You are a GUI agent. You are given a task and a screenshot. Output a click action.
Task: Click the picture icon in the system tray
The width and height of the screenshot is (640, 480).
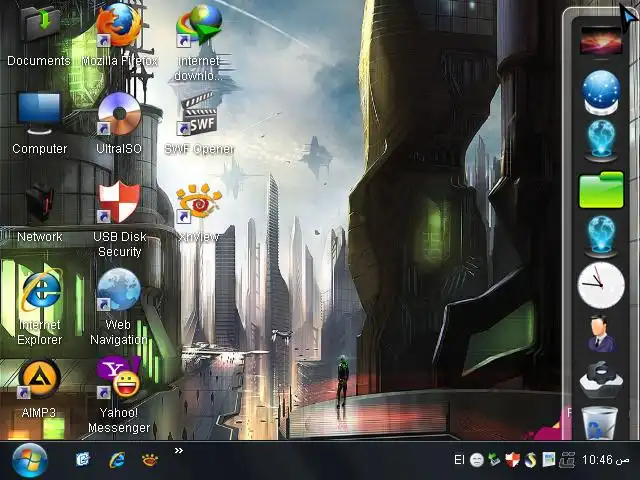[549, 460]
